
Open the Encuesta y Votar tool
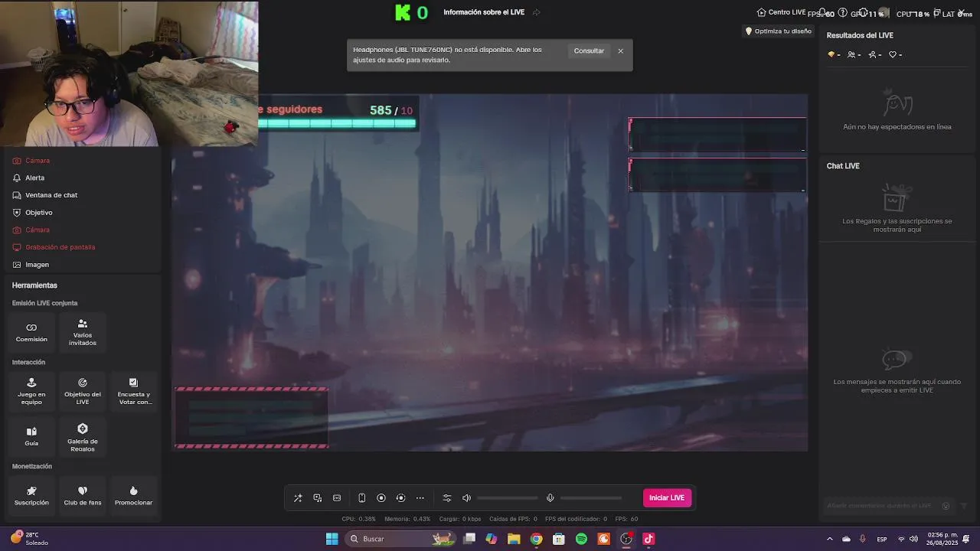134,390
